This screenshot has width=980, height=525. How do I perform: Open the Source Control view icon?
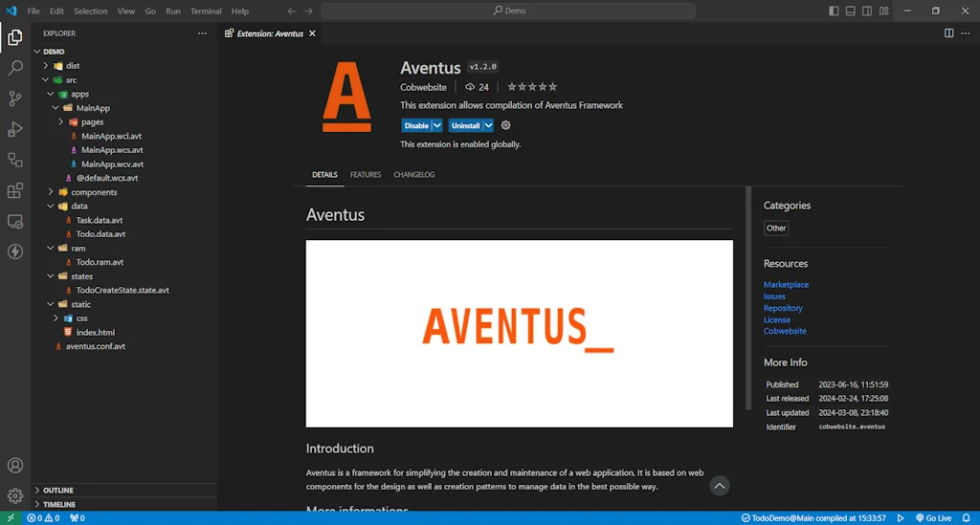pos(15,98)
